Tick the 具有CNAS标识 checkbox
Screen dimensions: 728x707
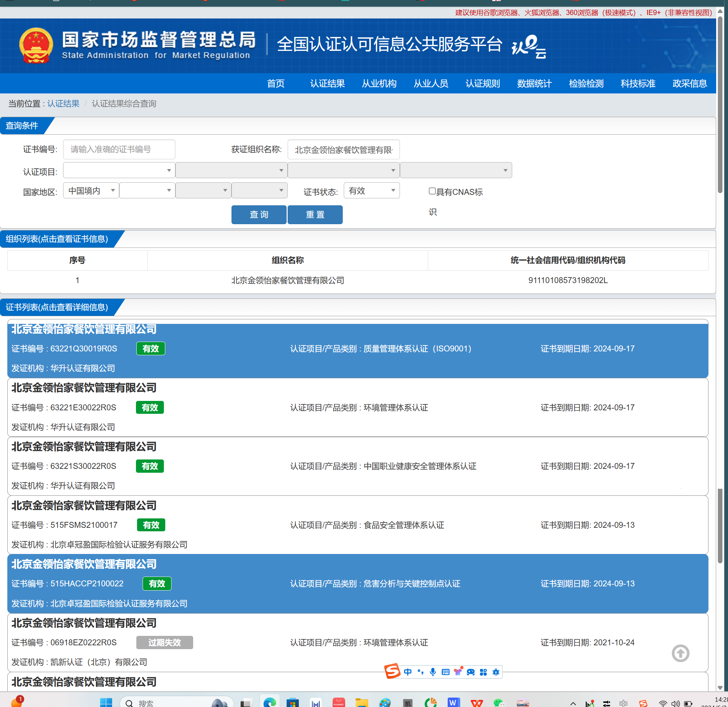[432, 191]
